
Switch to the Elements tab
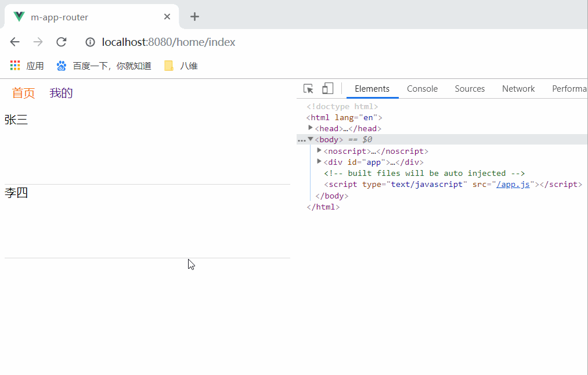[372, 89]
